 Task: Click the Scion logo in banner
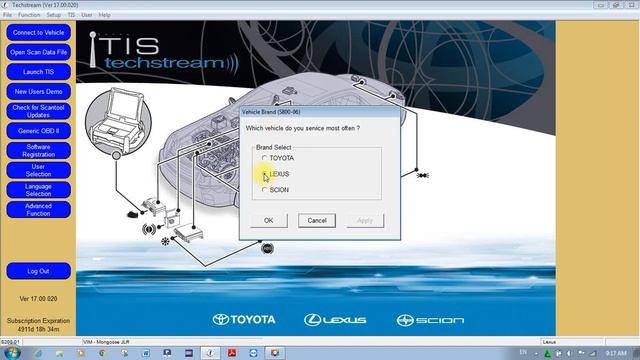click(x=430, y=320)
